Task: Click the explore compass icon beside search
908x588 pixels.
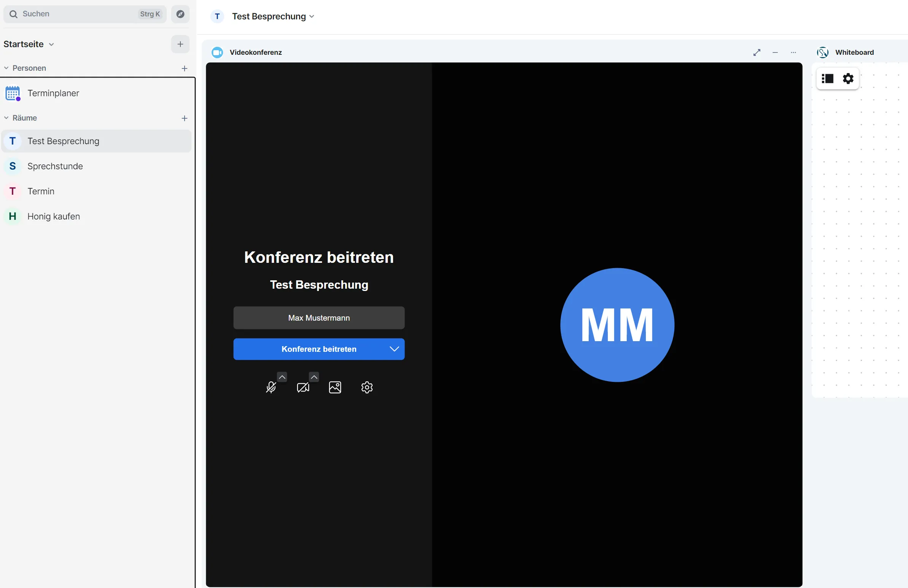Action: pos(180,14)
